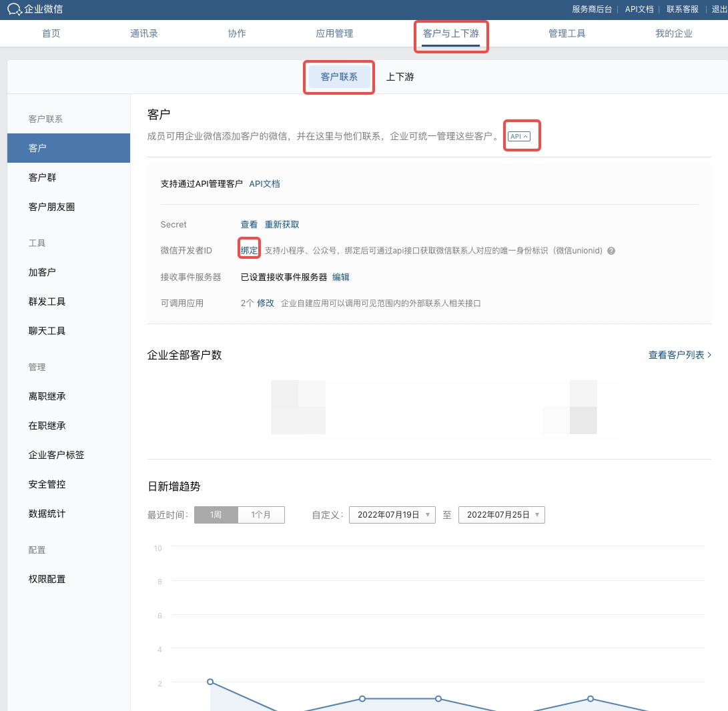Click the help question mark icon
The image size is (728, 711).
tap(611, 251)
